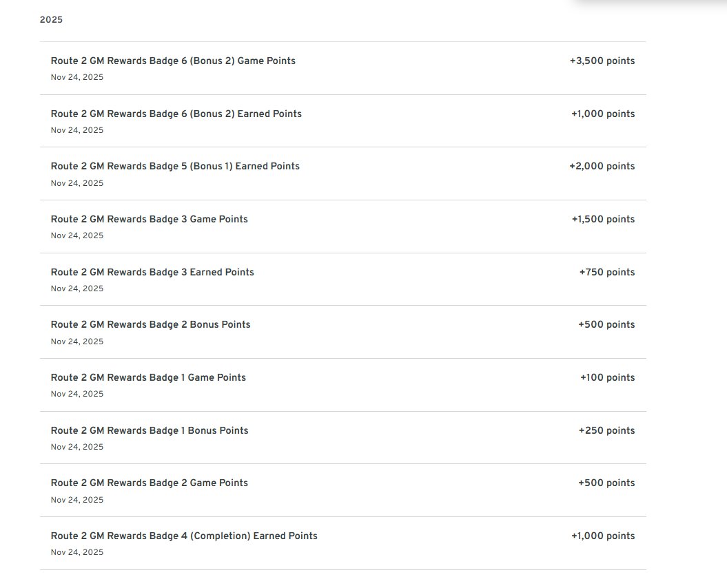
Task: Click date under Badge 2 Game Points
Action: tap(77, 500)
